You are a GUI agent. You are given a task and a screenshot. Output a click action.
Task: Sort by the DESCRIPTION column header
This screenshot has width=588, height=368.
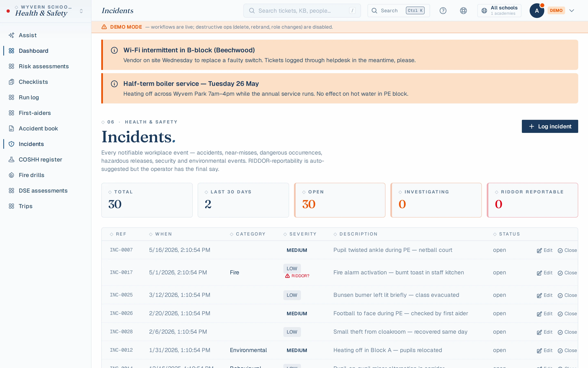click(355, 234)
